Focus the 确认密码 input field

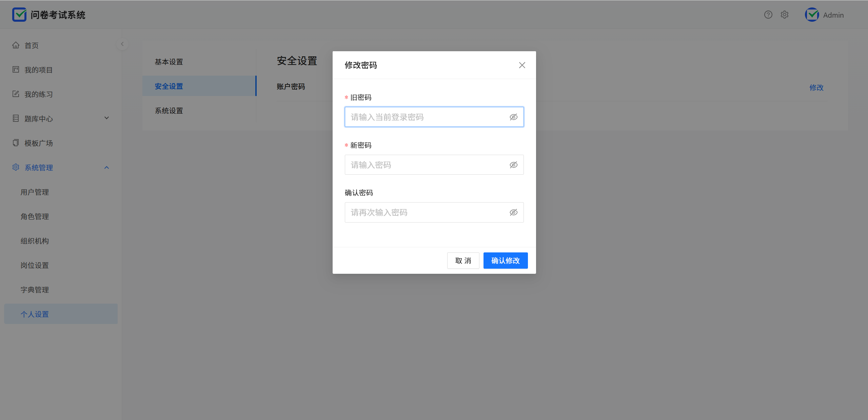pyautogui.click(x=434, y=212)
